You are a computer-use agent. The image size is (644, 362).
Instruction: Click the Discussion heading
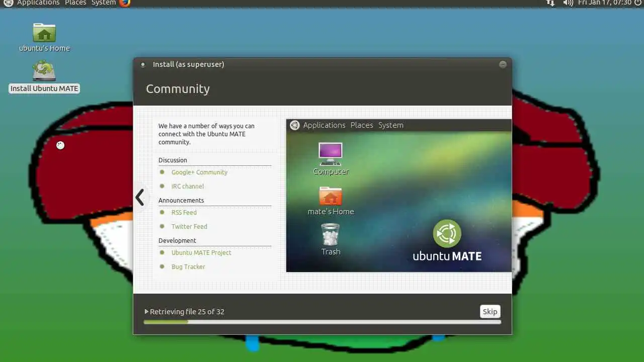point(173,160)
